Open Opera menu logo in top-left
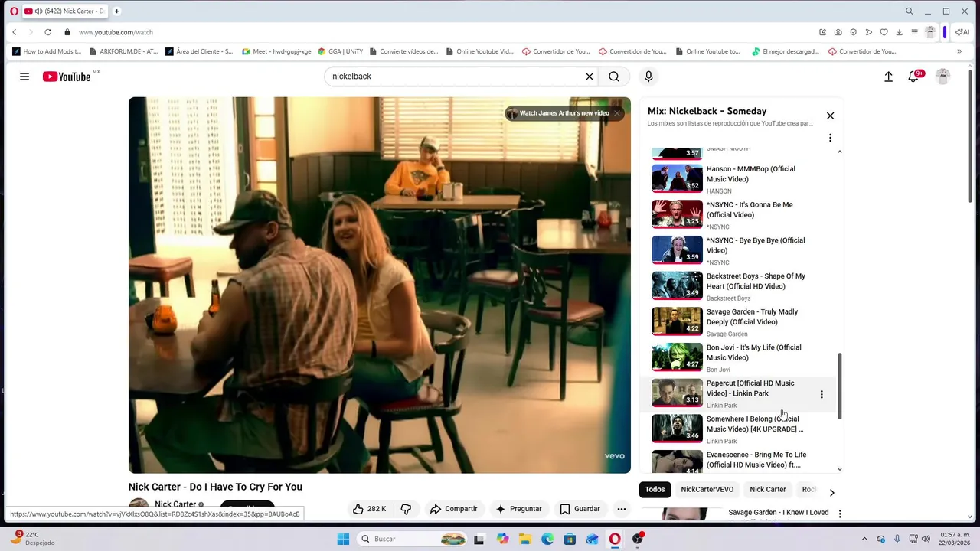Viewport: 980px width, 551px height. 14,11
